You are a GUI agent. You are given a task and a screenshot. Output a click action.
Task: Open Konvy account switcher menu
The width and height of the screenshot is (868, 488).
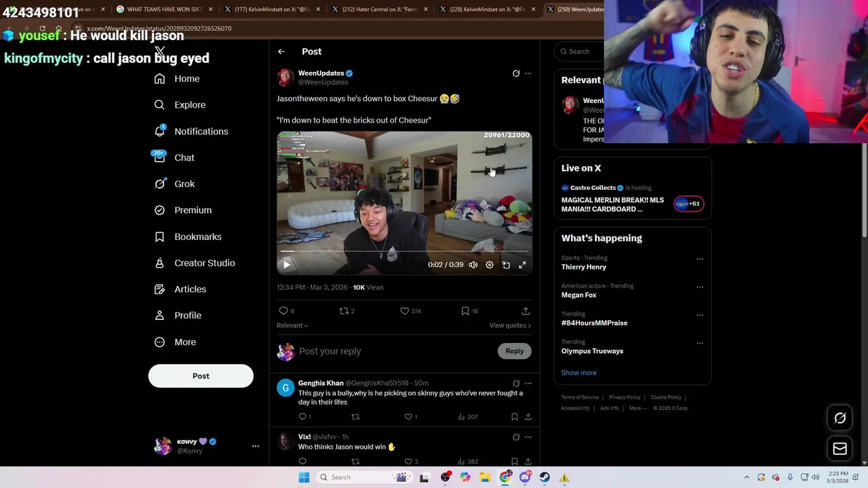(256, 446)
